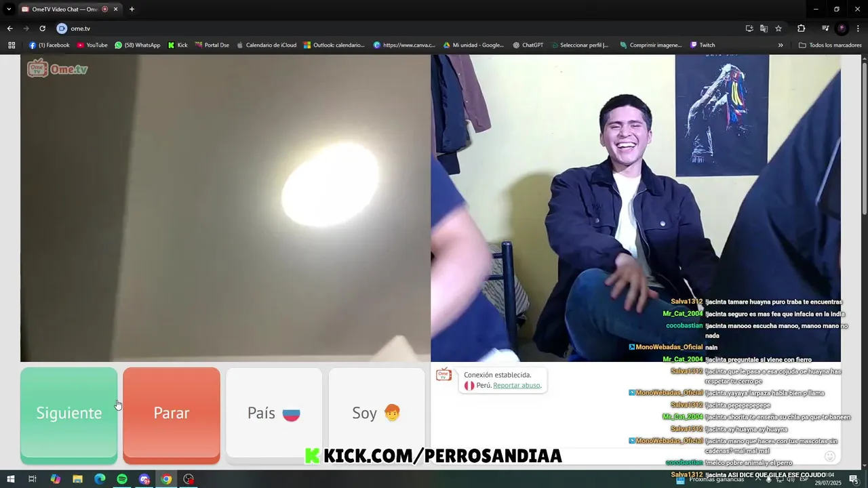Open File Explorer from taskbar
Viewport: 868px width, 488px height.
pyautogui.click(x=77, y=479)
